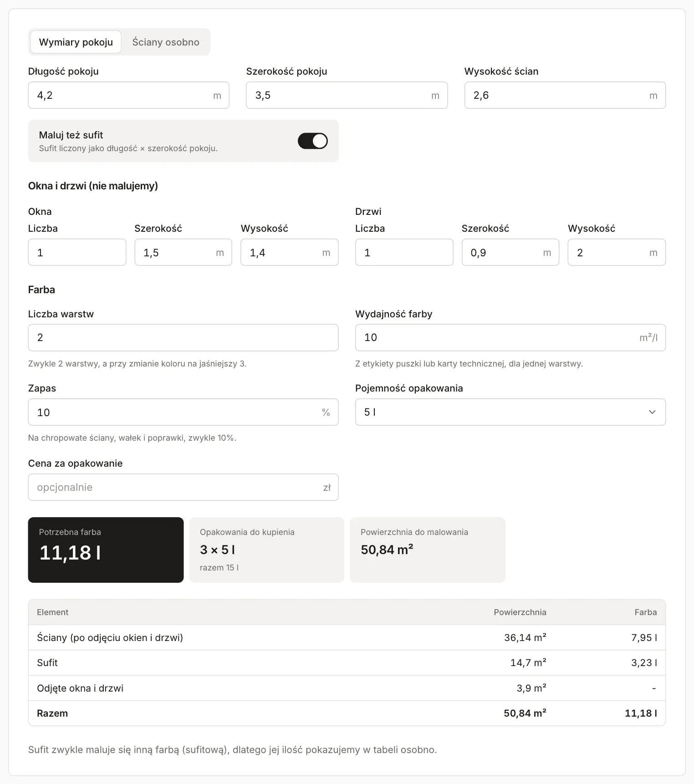Viewport: 694px width, 784px height.
Task: Click the Zapas percentage input
Action: (183, 412)
